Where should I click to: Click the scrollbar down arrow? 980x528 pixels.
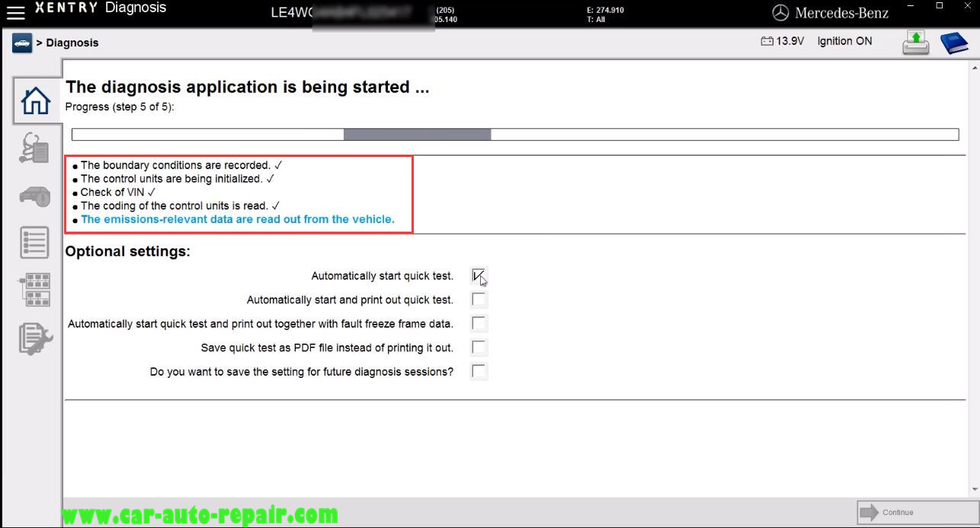click(974, 489)
